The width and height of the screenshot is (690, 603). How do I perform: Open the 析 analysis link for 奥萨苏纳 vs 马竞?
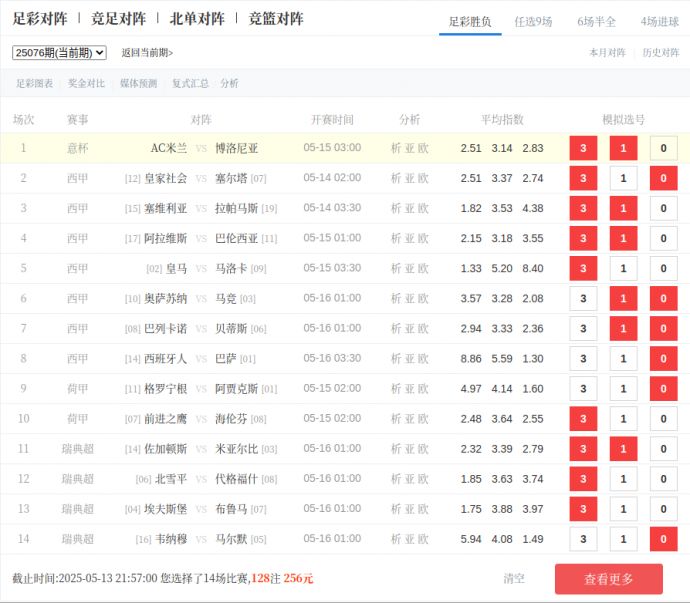[x=396, y=299]
